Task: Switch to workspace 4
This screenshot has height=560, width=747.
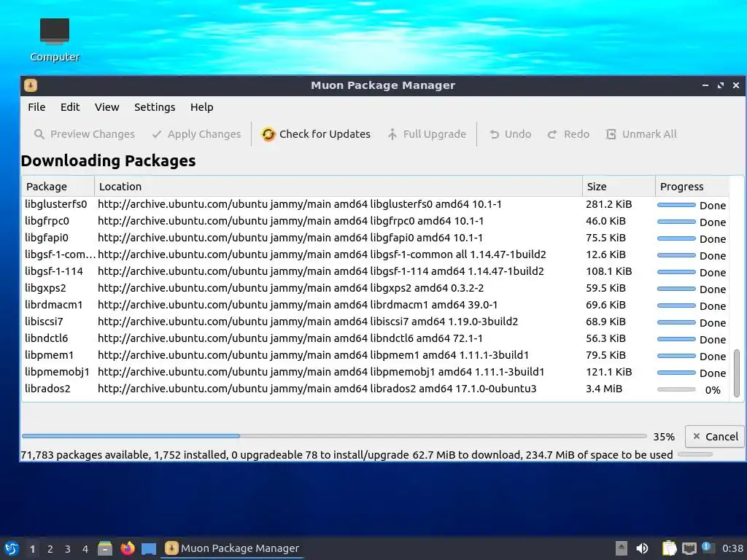Action: [85, 549]
